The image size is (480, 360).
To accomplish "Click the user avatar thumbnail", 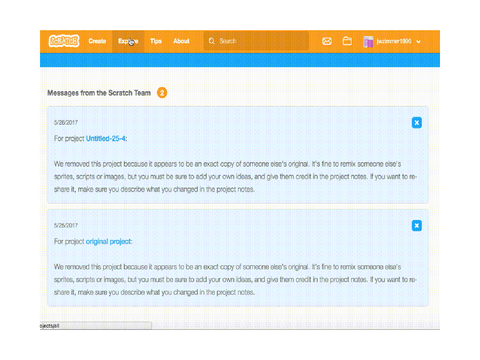I will (x=368, y=42).
